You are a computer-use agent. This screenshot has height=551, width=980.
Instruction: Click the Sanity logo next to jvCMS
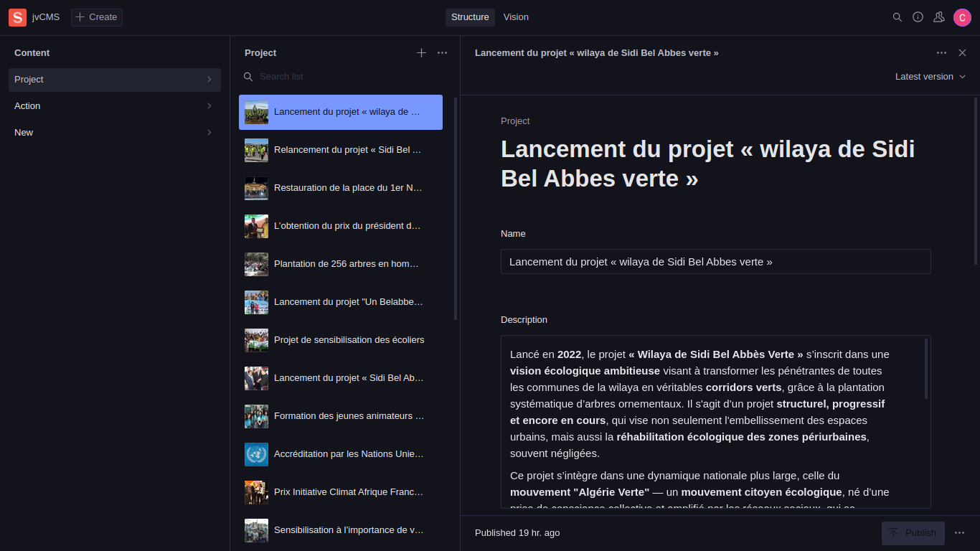pos(17,17)
